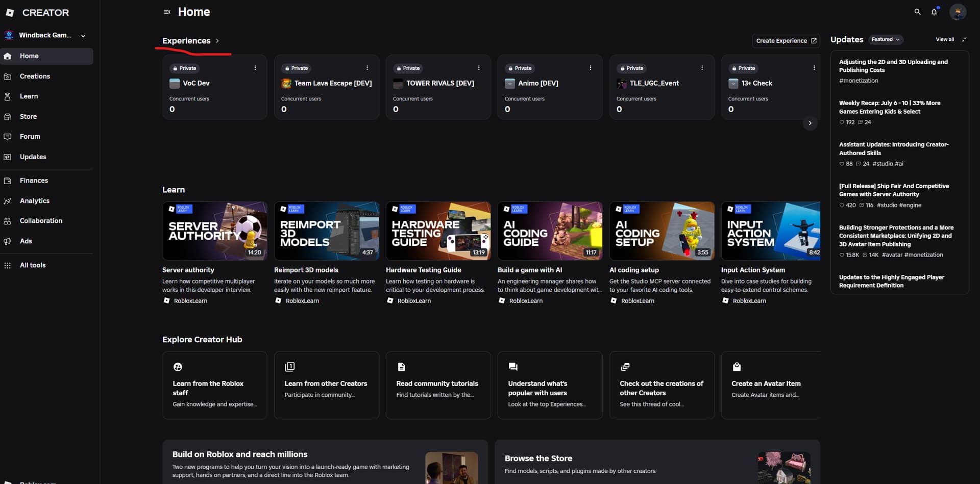Click the Create Experience button

pos(786,41)
